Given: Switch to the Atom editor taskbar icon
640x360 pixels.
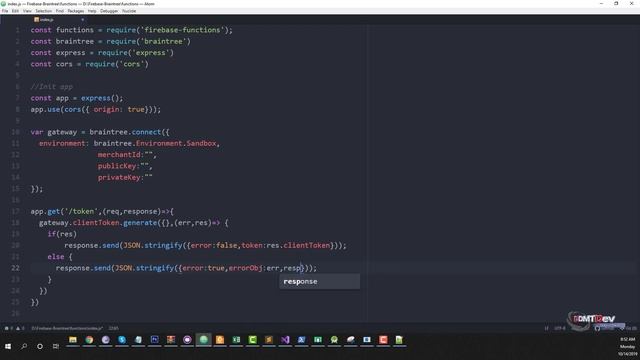Looking at the screenshot, I should pyautogui.click(x=203, y=340).
